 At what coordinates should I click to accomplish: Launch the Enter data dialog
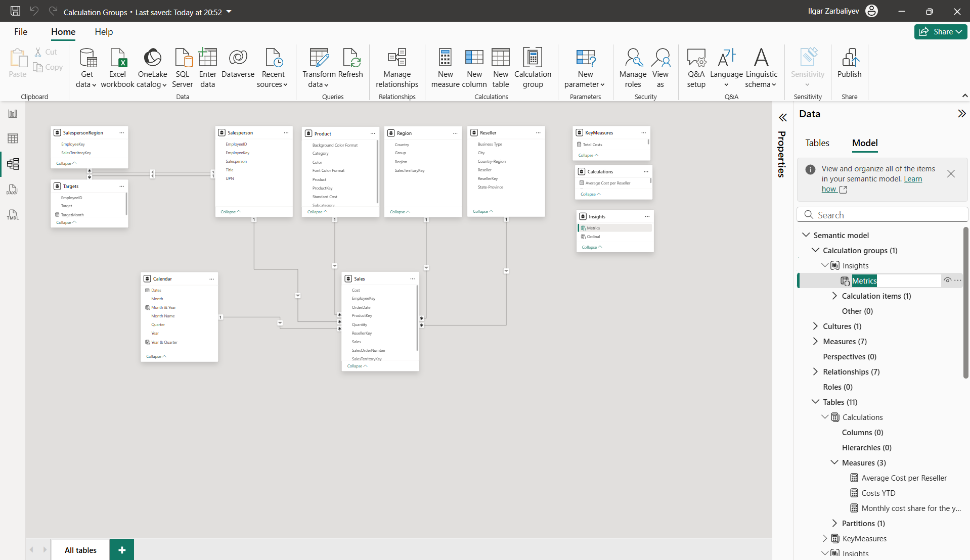(207, 68)
